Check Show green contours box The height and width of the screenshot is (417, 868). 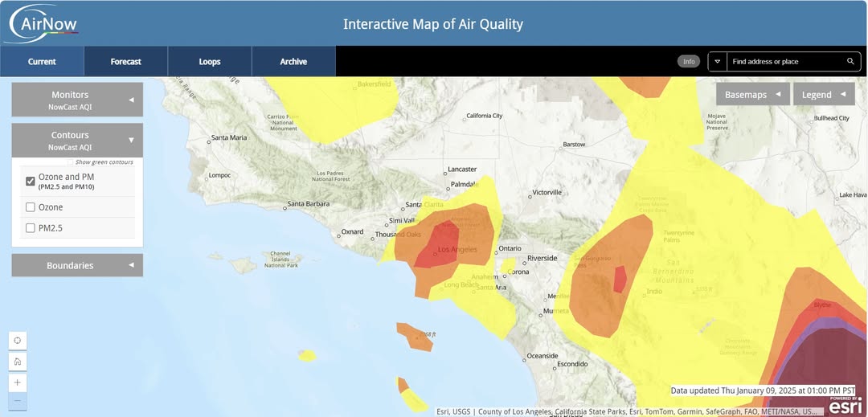point(71,162)
